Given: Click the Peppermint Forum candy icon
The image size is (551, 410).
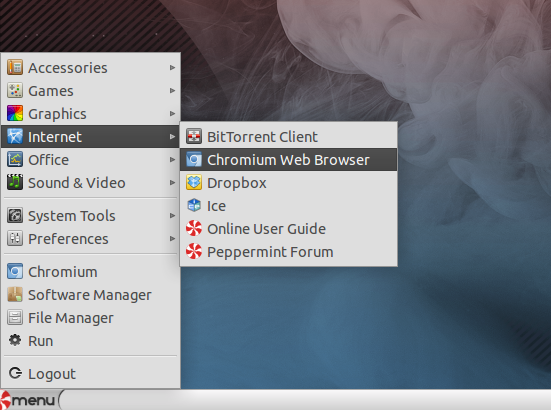Looking at the screenshot, I should 194,252.
